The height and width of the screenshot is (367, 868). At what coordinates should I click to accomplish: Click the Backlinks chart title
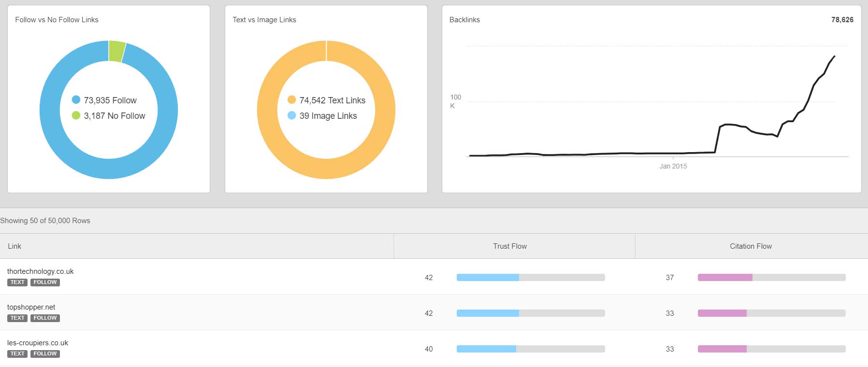[x=464, y=20]
